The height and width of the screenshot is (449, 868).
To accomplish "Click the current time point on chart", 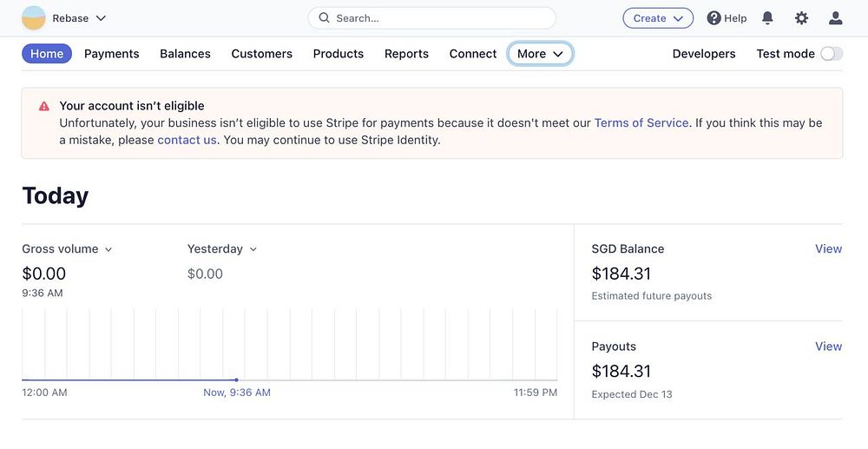I will (x=236, y=380).
